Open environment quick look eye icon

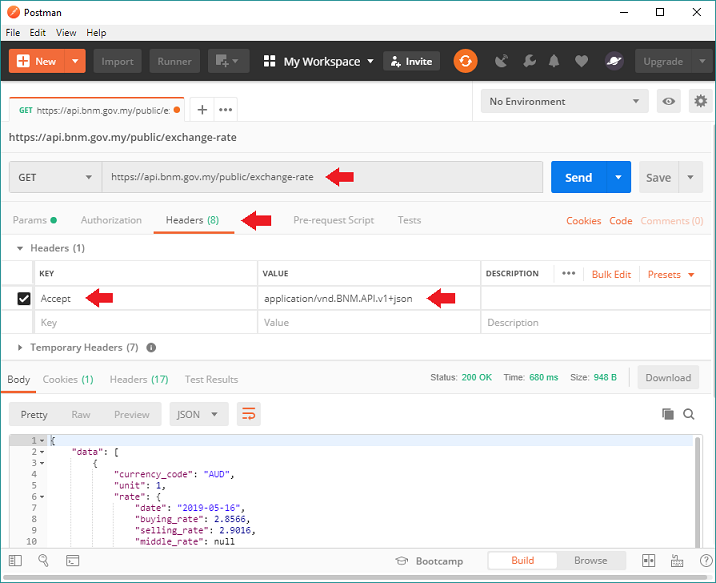(x=669, y=101)
